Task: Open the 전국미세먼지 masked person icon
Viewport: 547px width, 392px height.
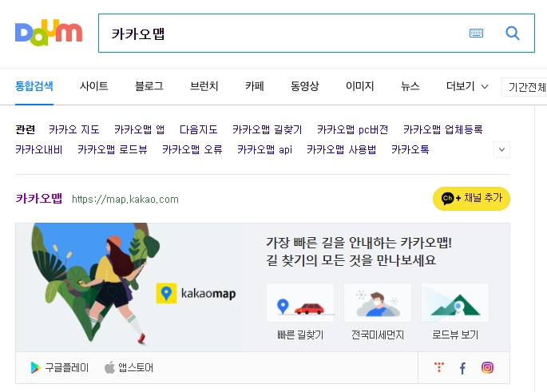Action: point(378,303)
